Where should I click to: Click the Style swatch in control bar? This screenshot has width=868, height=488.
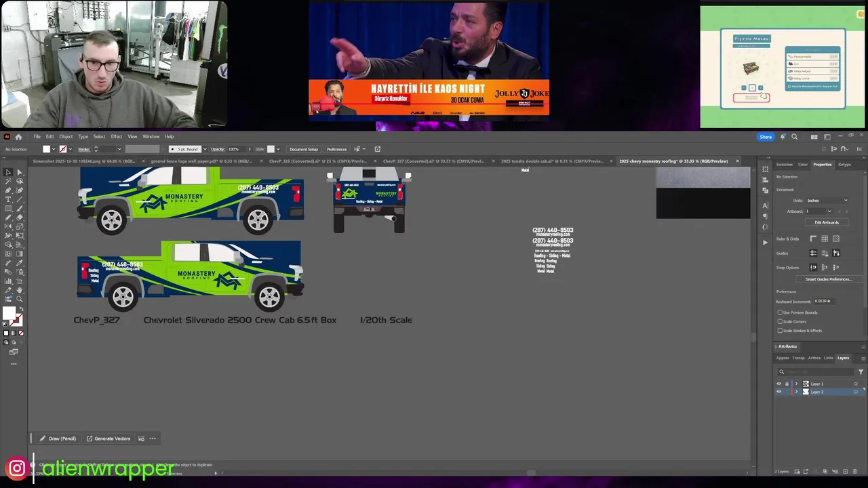[x=271, y=149]
